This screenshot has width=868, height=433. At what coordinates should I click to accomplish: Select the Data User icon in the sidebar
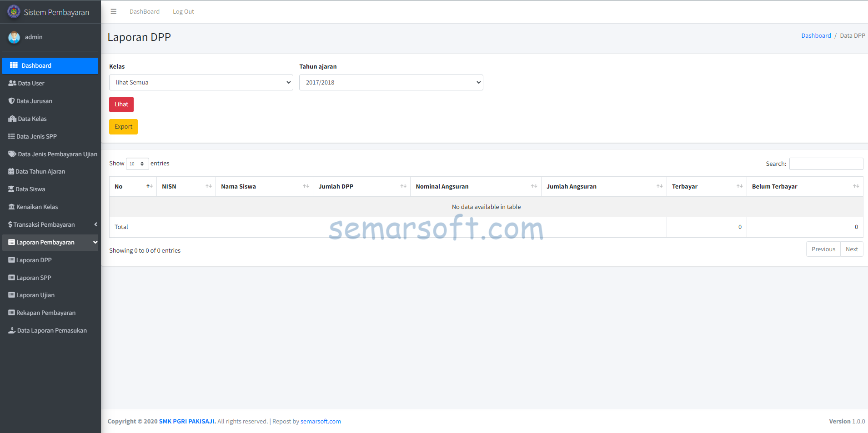tap(11, 83)
